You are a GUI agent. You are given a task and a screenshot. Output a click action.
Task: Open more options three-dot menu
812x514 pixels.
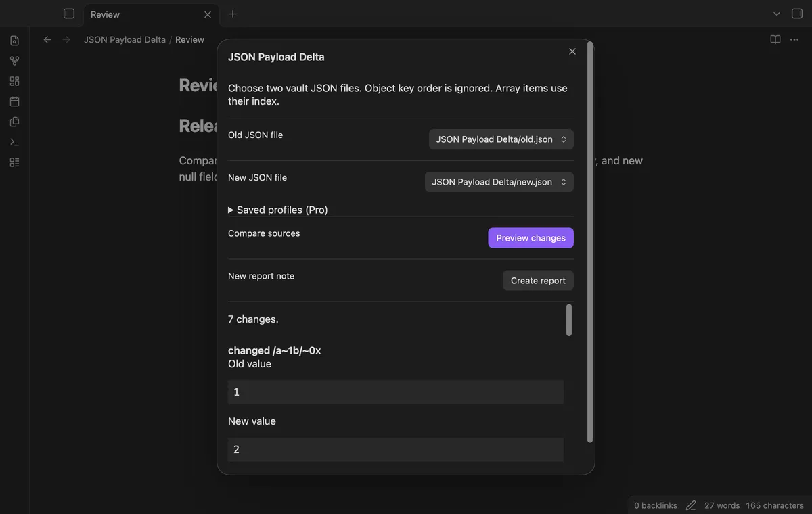point(794,39)
